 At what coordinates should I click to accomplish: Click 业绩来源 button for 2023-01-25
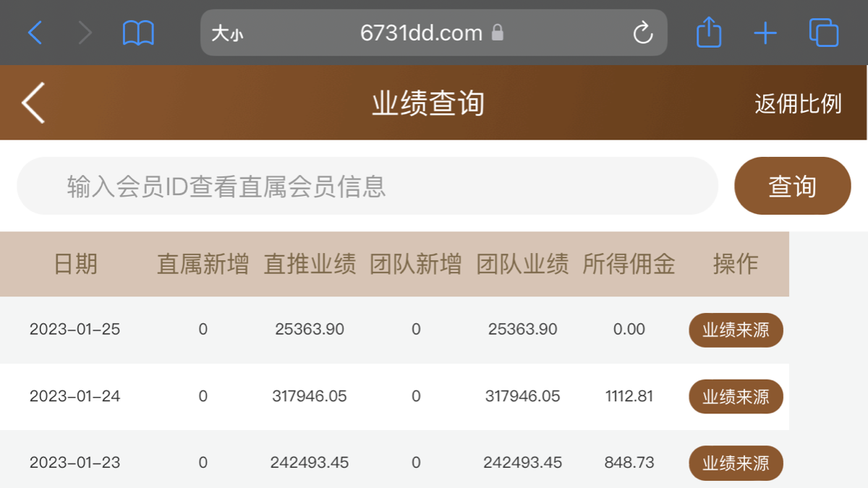coord(736,330)
